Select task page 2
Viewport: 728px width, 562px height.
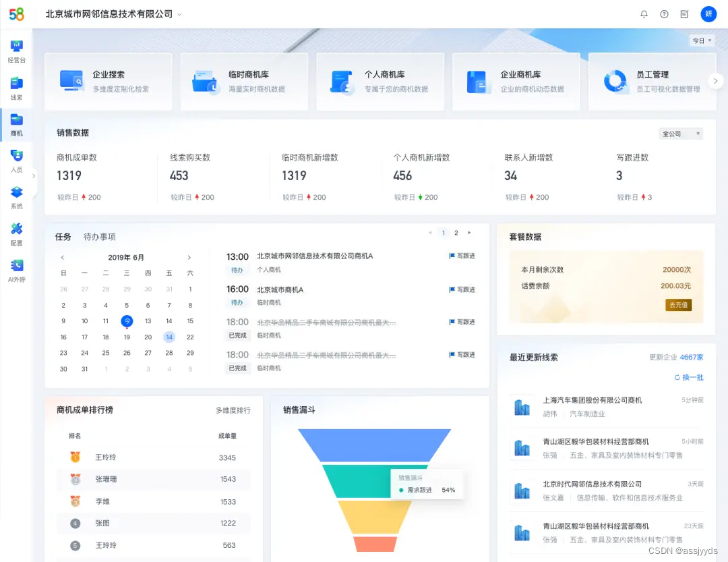click(456, 233)
